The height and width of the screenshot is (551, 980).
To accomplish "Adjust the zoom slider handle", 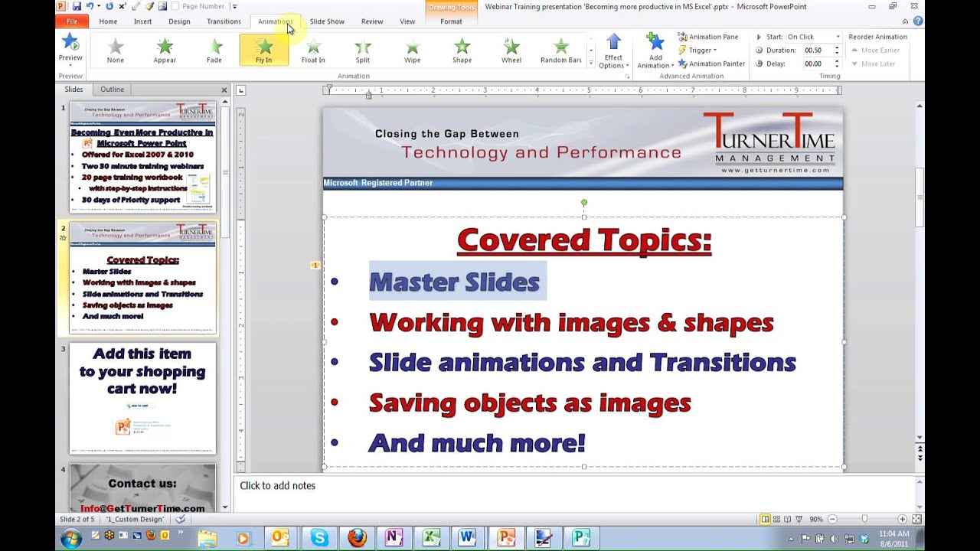I will click(x=865, y=519).
